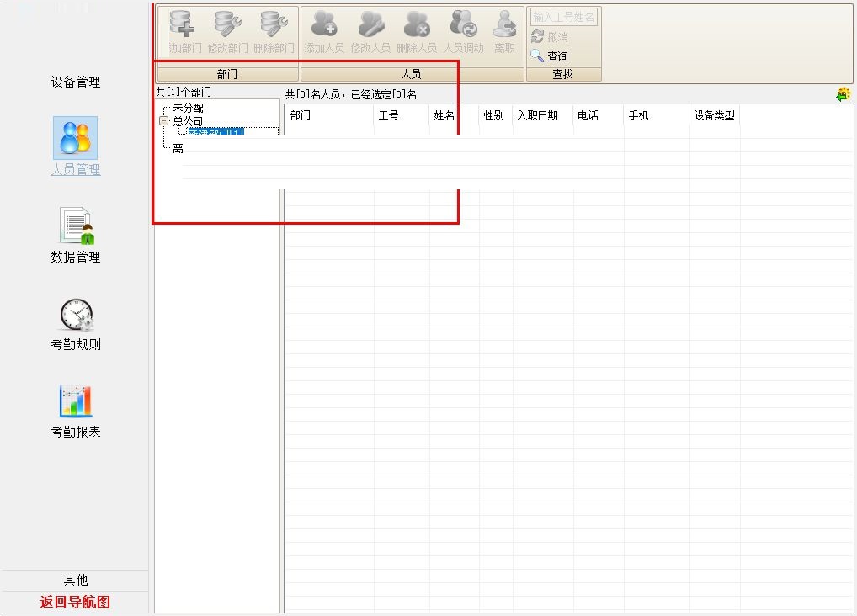Open 人员管理 in the sidebar

76,146
